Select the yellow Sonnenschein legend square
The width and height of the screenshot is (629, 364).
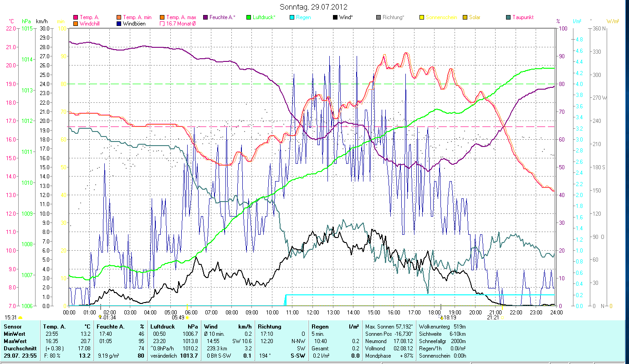tap(421, 17)
